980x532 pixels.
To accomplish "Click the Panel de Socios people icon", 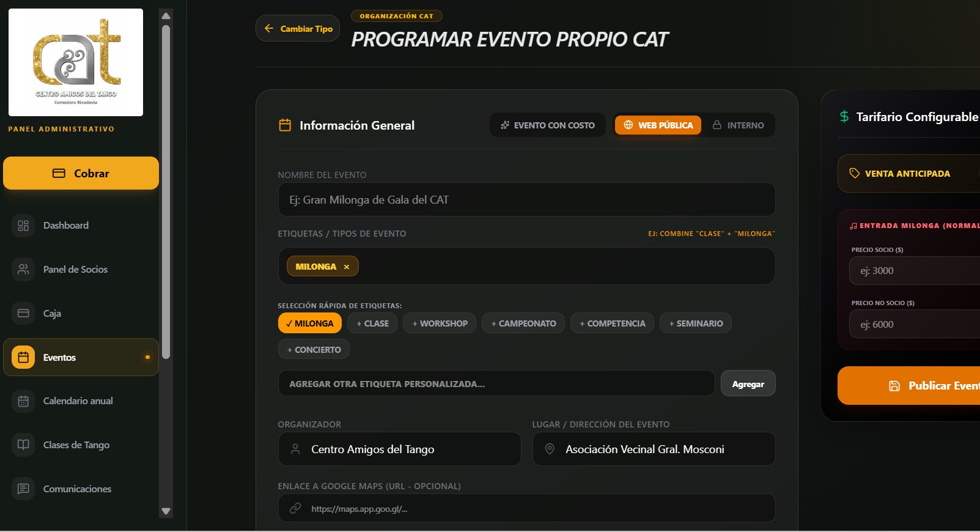I will pos(23,269).
